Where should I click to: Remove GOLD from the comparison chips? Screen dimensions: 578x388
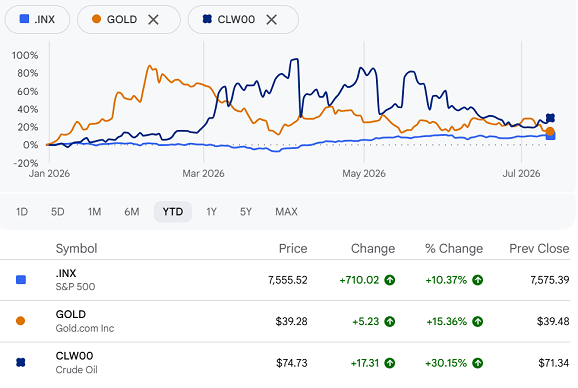153,20
